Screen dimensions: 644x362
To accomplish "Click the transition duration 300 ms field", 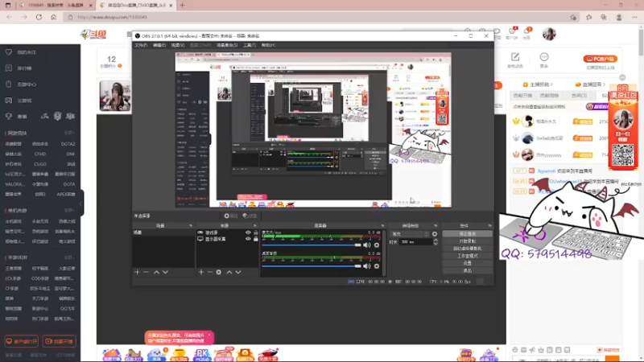I will click(x=416, y=242).
